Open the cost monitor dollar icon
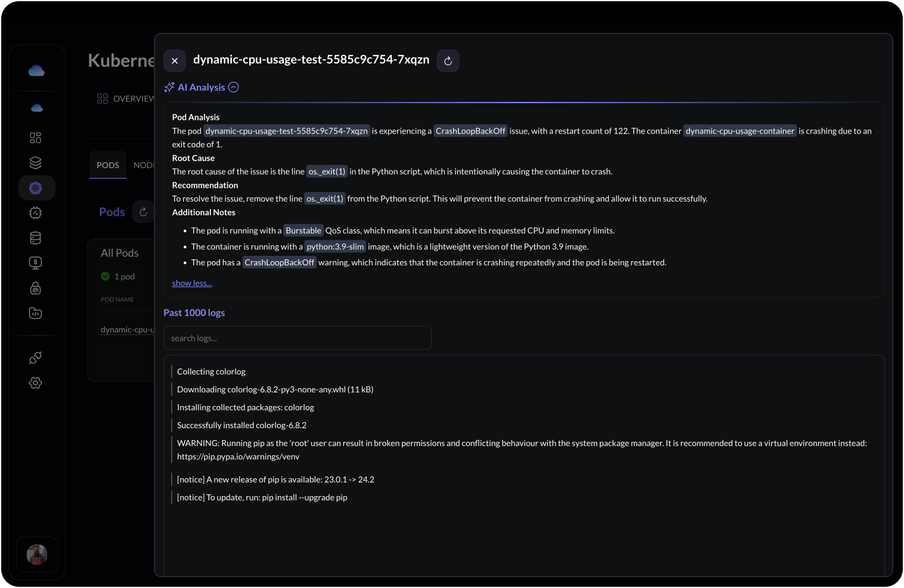 [36, 262]
